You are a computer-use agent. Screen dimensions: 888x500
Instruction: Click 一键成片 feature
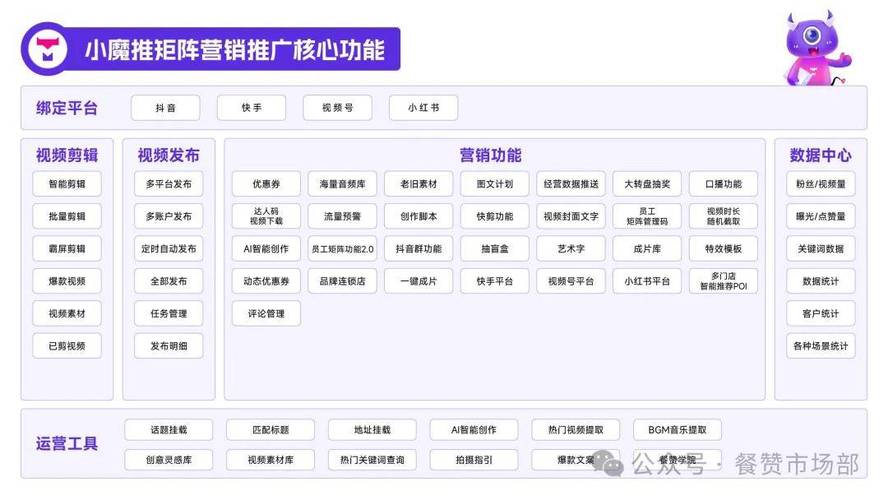419,281
